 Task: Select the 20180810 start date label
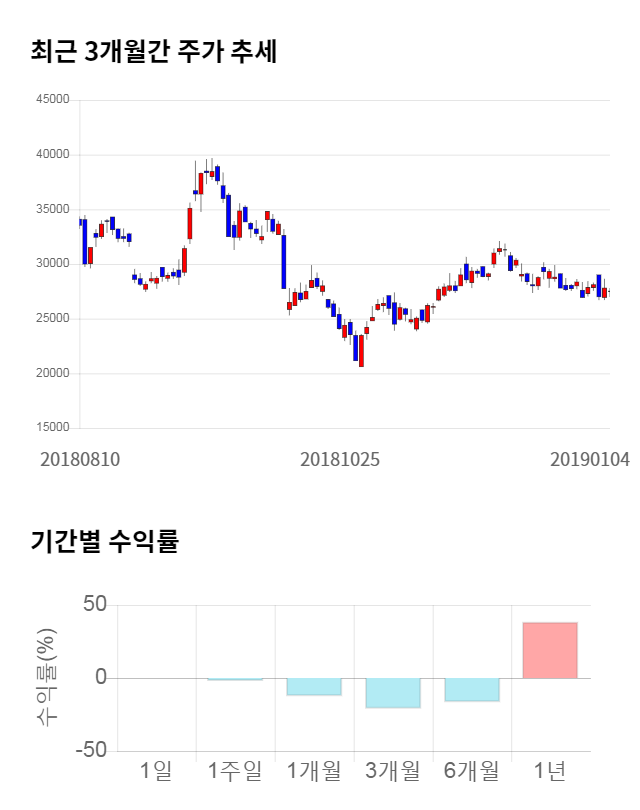point(80,460)
